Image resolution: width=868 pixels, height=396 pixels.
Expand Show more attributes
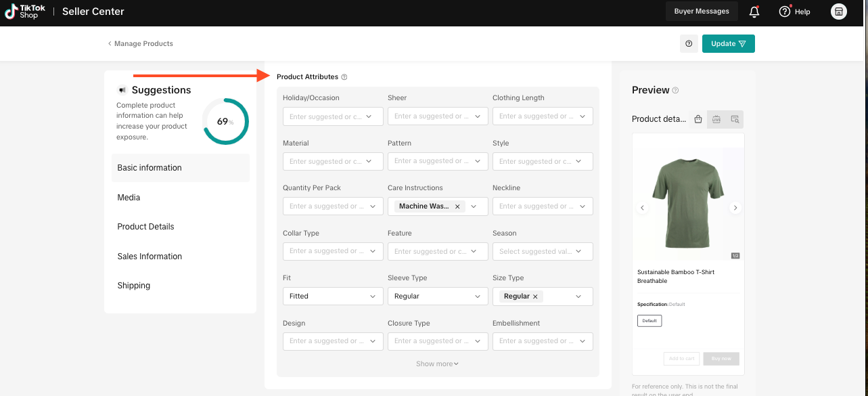437,364
